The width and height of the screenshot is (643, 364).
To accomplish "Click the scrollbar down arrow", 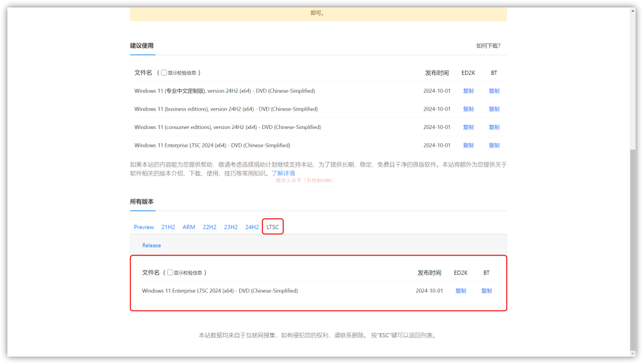I will [633, 354].
